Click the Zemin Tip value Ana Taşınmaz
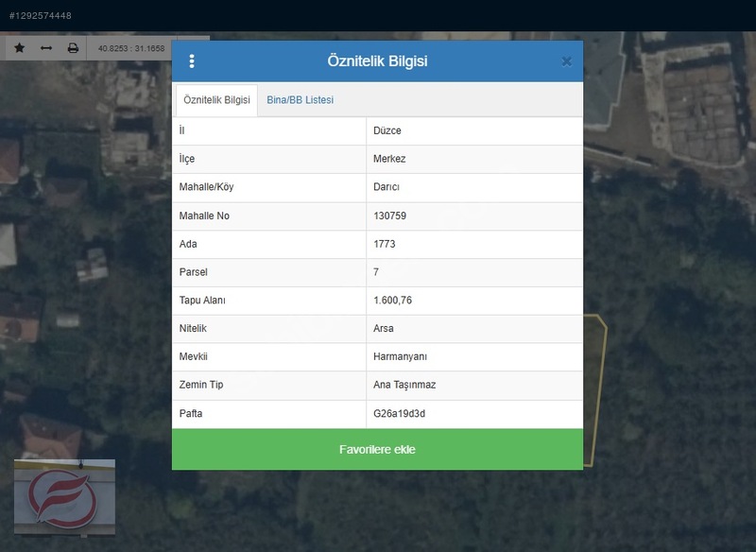This screenshot has width=756, height=552. [x=404, y=385]
